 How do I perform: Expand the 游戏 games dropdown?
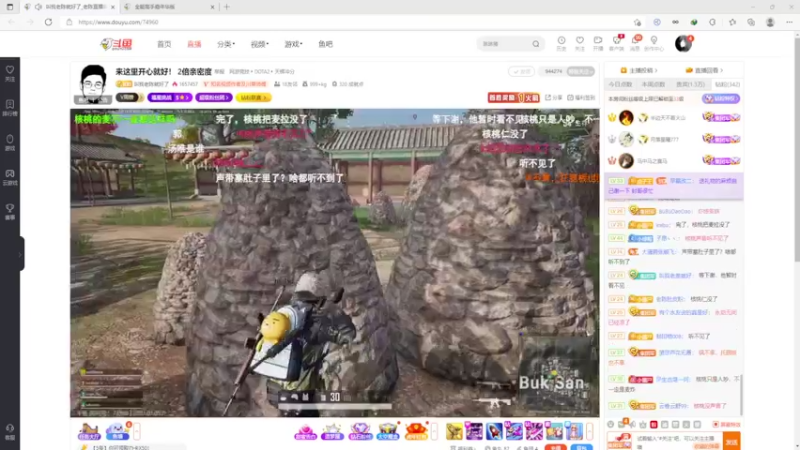click(293, 44)
